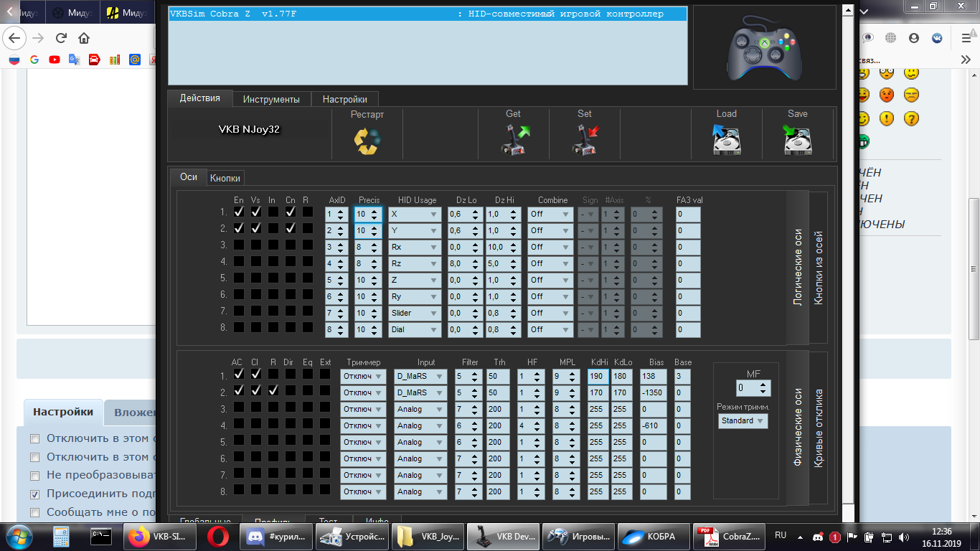
Task: Switch to the Действия tab
Action: [x=200, y=98]
